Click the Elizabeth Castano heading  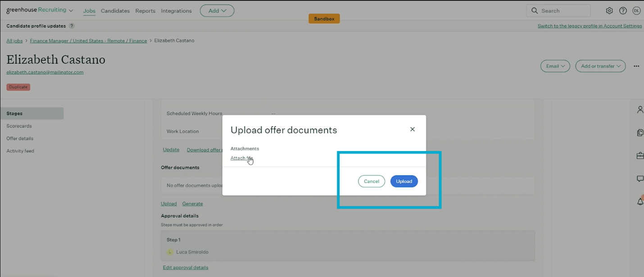click(x=56, y=60)
